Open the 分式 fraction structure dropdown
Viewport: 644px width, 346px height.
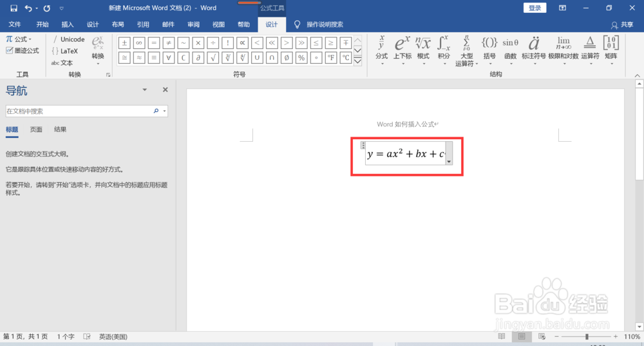point(381,50)
